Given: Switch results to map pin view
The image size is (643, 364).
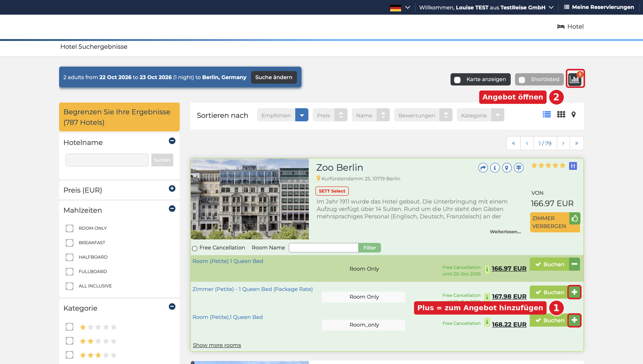Looking at the screenshot, I should [573, 115].
